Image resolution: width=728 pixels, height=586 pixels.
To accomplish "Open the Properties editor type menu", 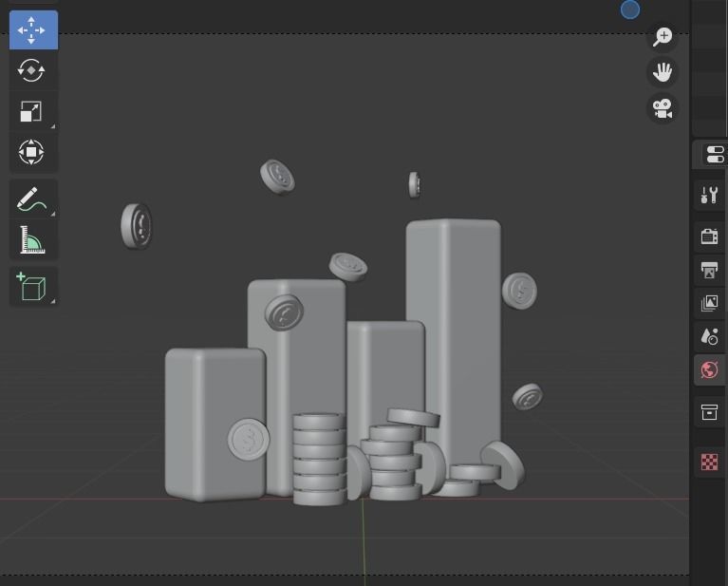I will point(715,155).
